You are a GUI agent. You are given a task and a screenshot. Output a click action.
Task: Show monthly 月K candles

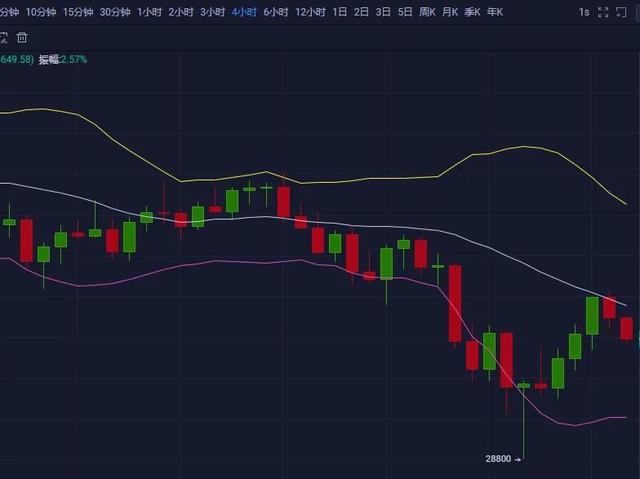[x=450, y=12]
